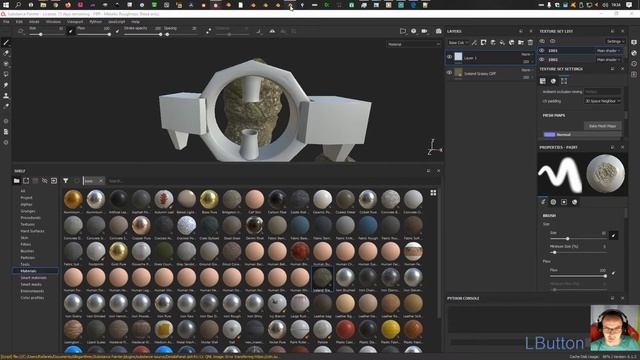Select the Clone stamp tool
The image size is (640, 360).
point(6,96)
